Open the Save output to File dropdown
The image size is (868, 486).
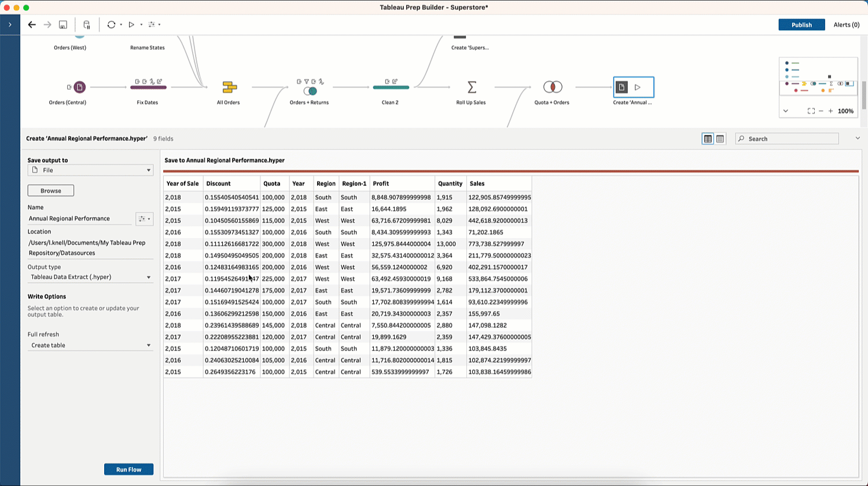click(x=90, y=170)
